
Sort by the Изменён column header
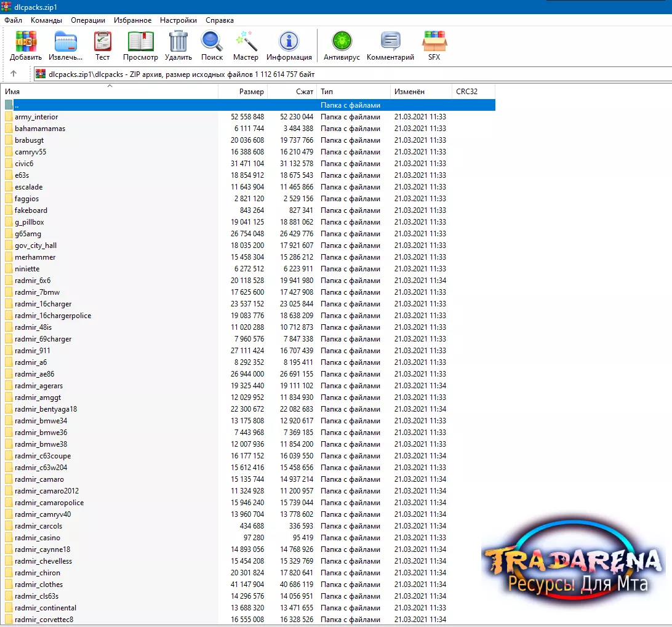click(x=420, y=91)
